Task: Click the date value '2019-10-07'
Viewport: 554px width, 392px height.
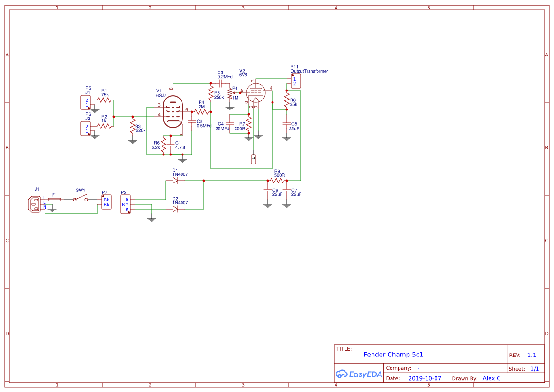Action: (x=425, y=378)
